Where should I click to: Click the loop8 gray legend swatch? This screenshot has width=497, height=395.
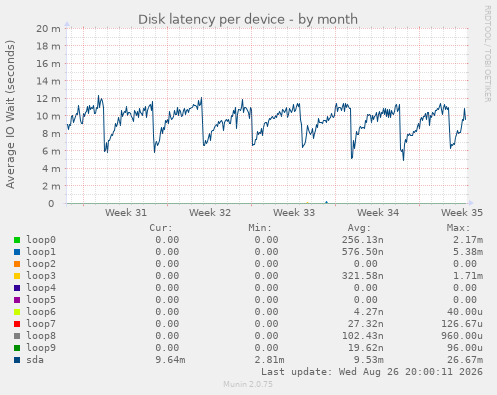[17, 336]
